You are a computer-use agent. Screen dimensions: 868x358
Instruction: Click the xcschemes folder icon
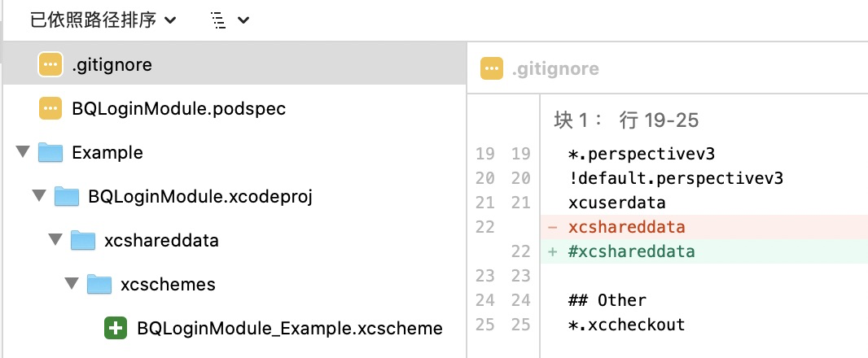pos(99,284)
